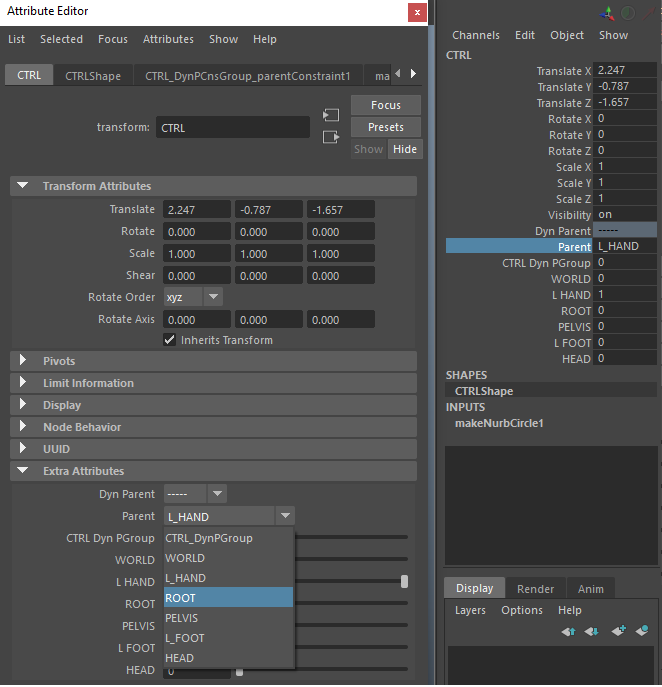Choose HEAD in the Parent list

pyautogui.click(x=228, y=658)
